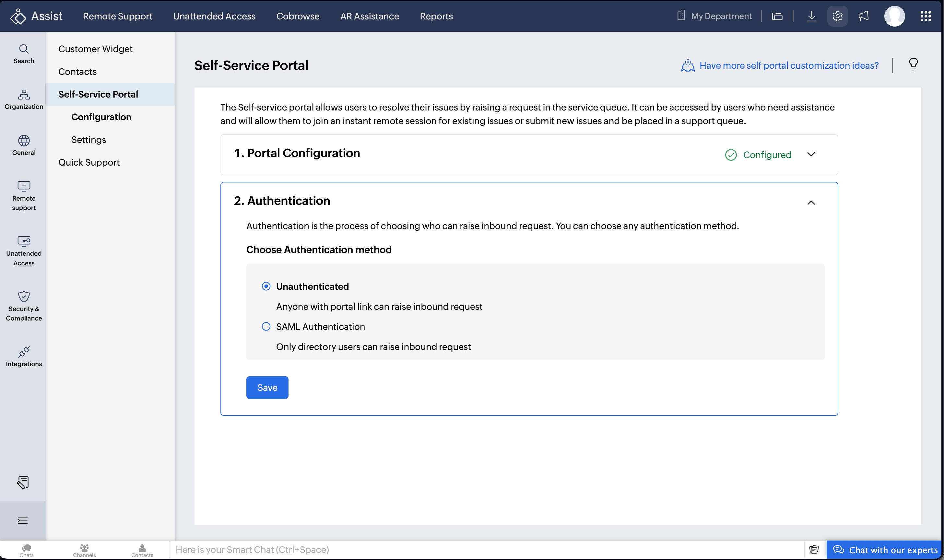Viewport: 944px width, 560px height.
Task: Select the Unauthenticated radio option
Action: coord(266,286)
